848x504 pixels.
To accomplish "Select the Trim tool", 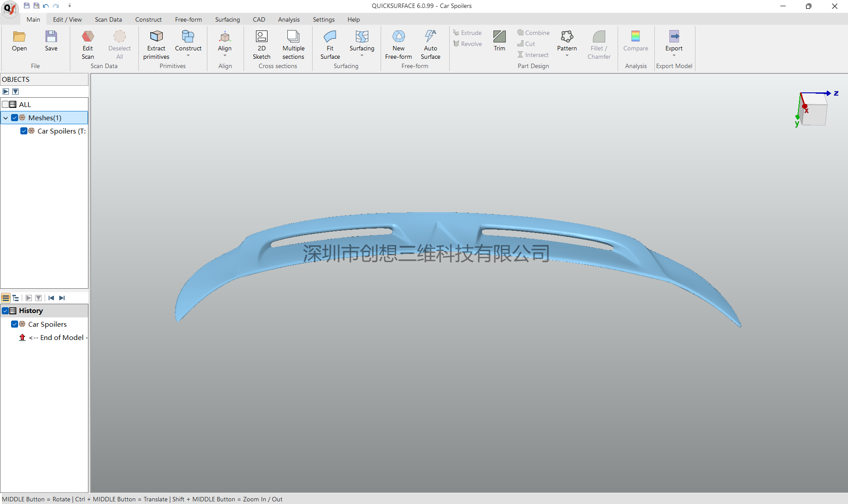I will tap(499, 41).
